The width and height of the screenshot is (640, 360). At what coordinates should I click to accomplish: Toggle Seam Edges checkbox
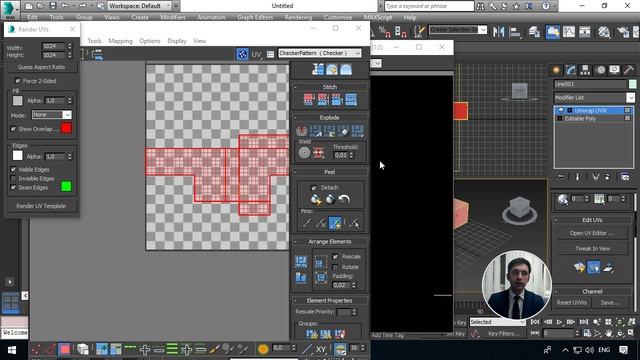(x=13, y=187)
